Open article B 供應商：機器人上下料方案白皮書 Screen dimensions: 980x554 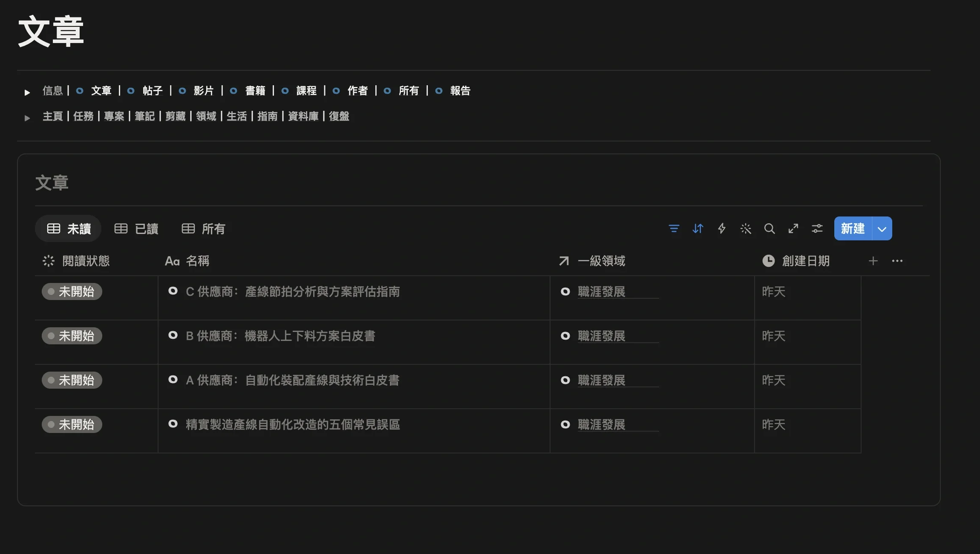[x=280, y=336]
